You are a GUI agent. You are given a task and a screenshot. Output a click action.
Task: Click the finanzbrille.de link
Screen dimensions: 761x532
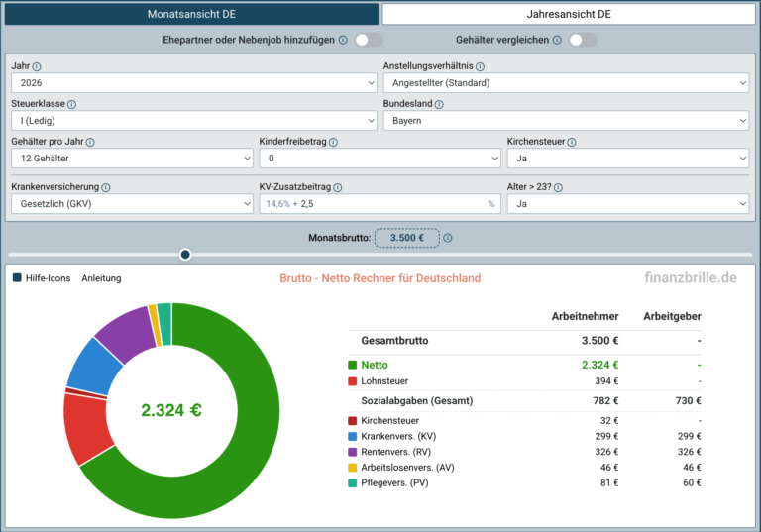click(690, 277)
